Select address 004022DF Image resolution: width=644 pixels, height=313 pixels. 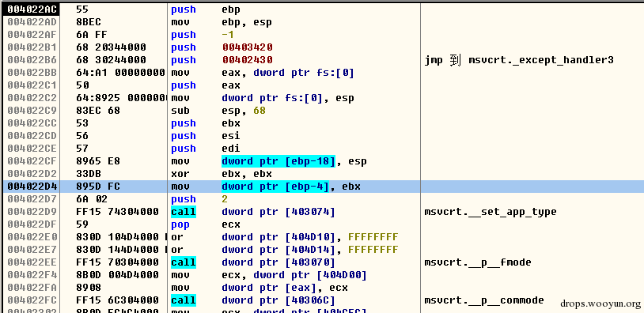pos(32,224)
